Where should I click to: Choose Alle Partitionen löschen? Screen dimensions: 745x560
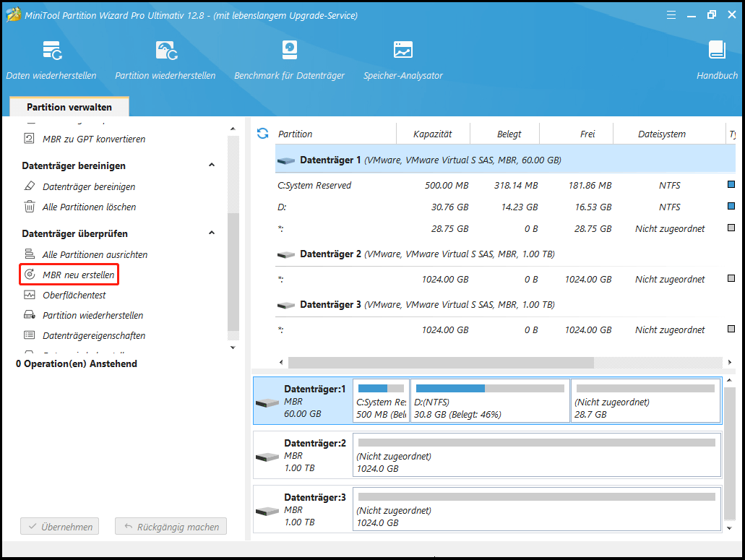click(90, 207)
